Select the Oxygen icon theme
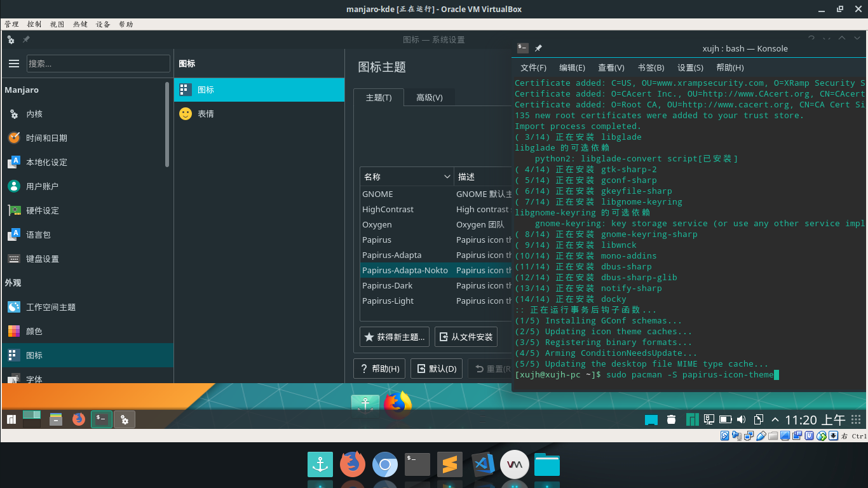 point(436,225)
